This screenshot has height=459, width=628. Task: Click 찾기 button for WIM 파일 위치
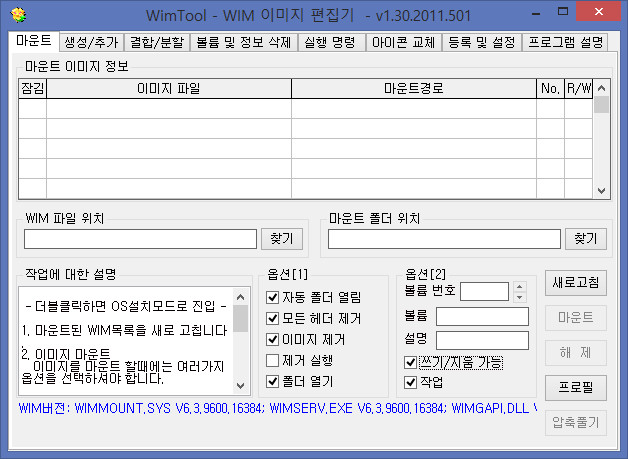pyautogui.click(x=282, y=239)
